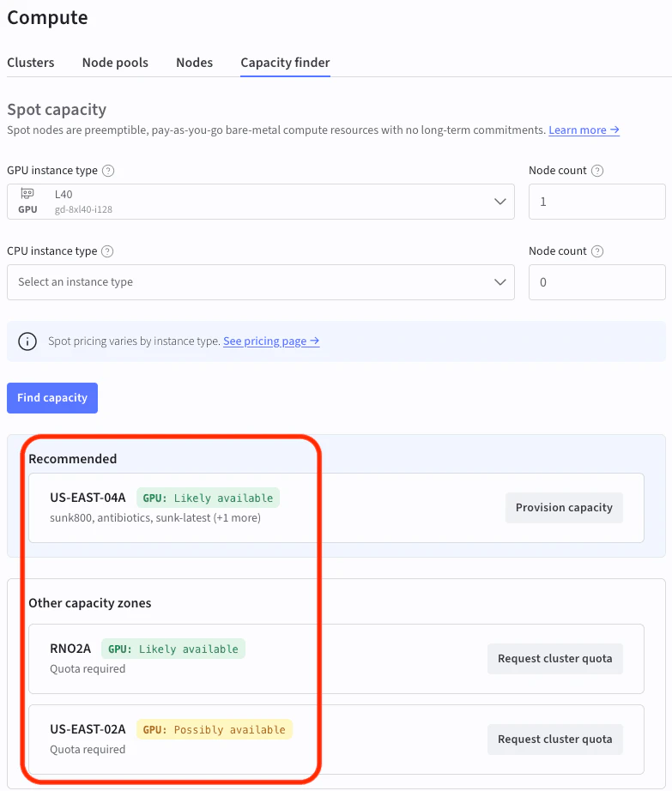Click the info circle icon in pricing notice
This screenshot has height=791, width=672.
click(27, 341)
